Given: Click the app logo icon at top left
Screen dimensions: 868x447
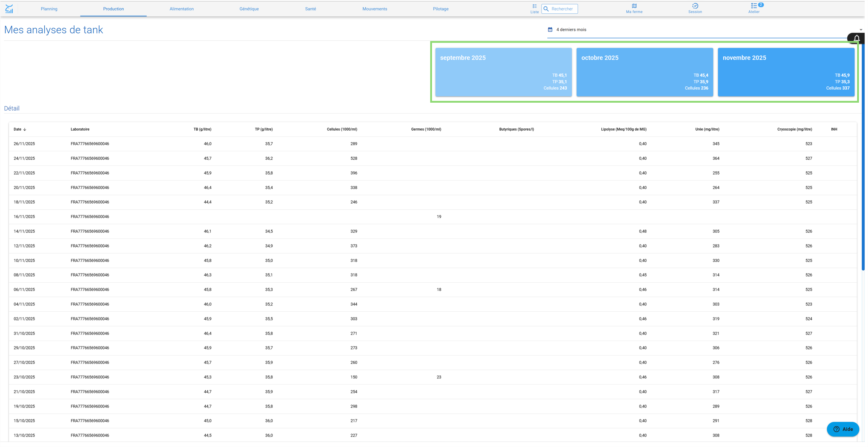Looking at the screenshot, I should point(9,9).
